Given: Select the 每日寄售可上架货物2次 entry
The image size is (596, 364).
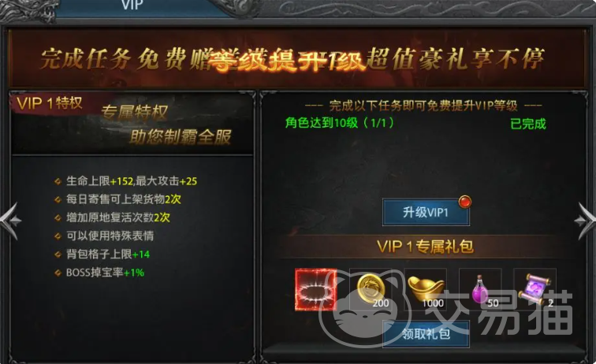Looking at the screenshot, I should [x=124, y=199].
